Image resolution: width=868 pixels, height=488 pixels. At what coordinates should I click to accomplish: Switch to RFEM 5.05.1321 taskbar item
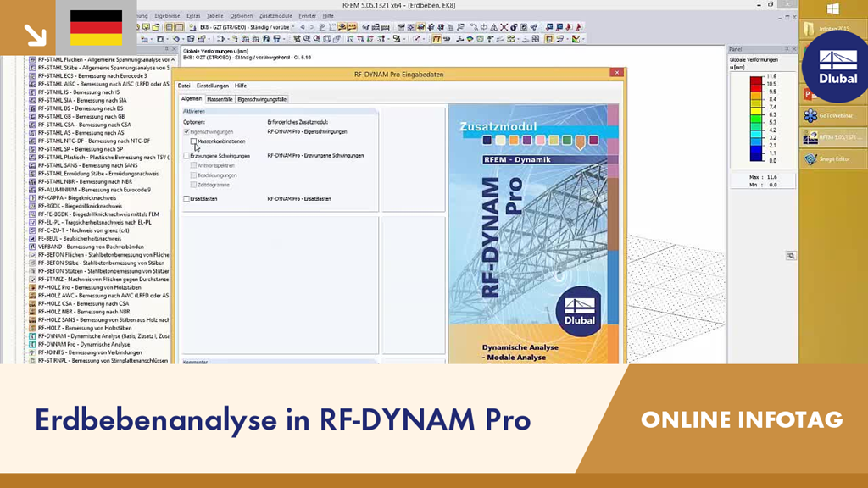click(832, 136)
